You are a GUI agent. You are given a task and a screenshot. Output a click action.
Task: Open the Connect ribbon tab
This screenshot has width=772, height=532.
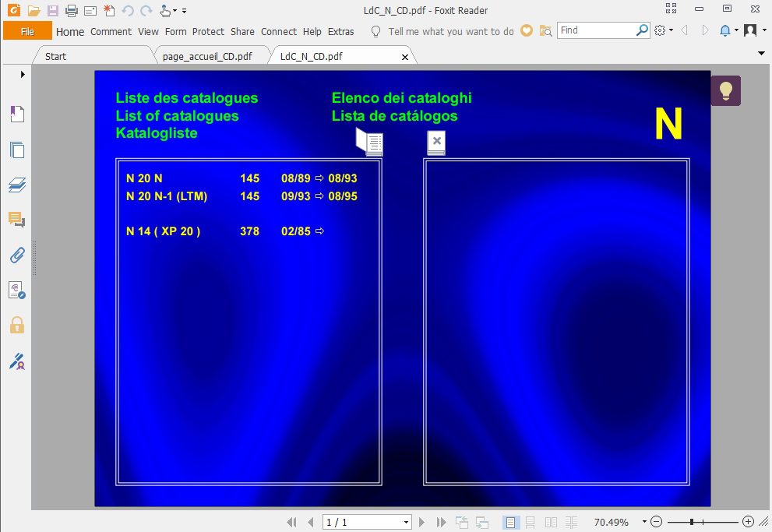coord(279,31)
